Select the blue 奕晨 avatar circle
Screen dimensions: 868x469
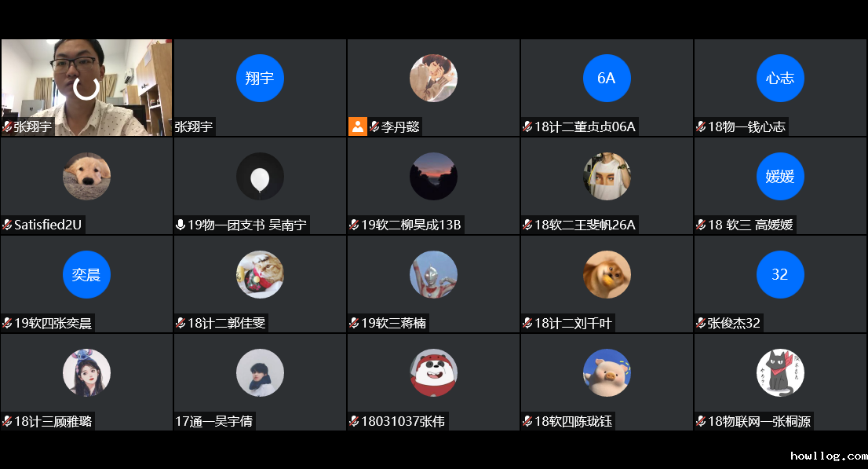point(86,274)
